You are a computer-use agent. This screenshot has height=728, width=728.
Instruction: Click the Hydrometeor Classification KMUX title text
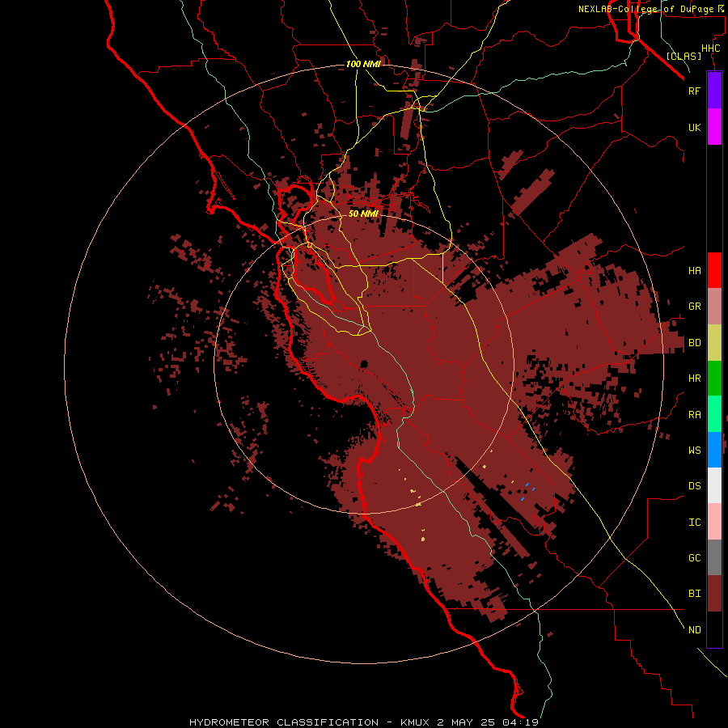pos(364,722)
